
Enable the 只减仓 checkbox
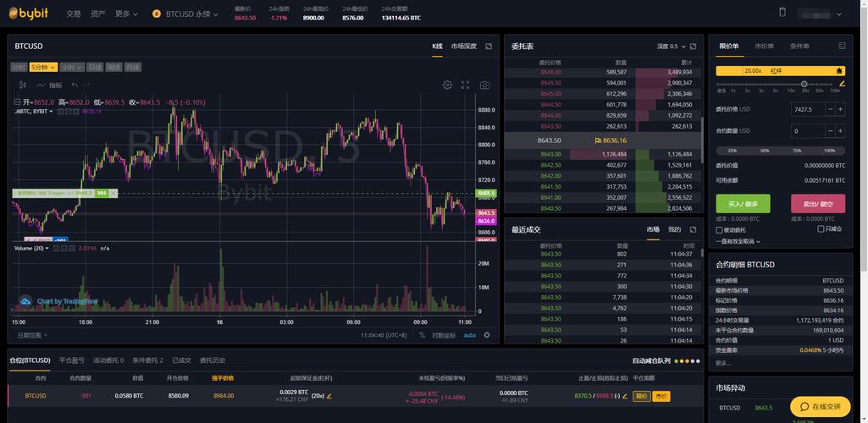(821, 229)
